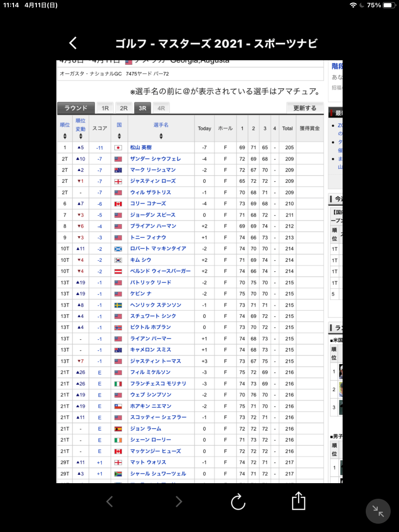Switch to the 2R round tab
399x532 pixels.
[x=124, y=108]
